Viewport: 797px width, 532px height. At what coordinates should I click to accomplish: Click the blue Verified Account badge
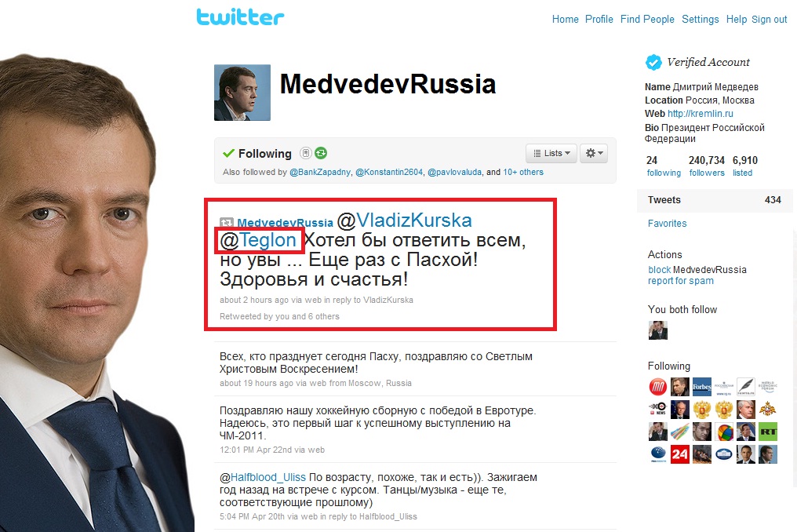pos(653,62)
